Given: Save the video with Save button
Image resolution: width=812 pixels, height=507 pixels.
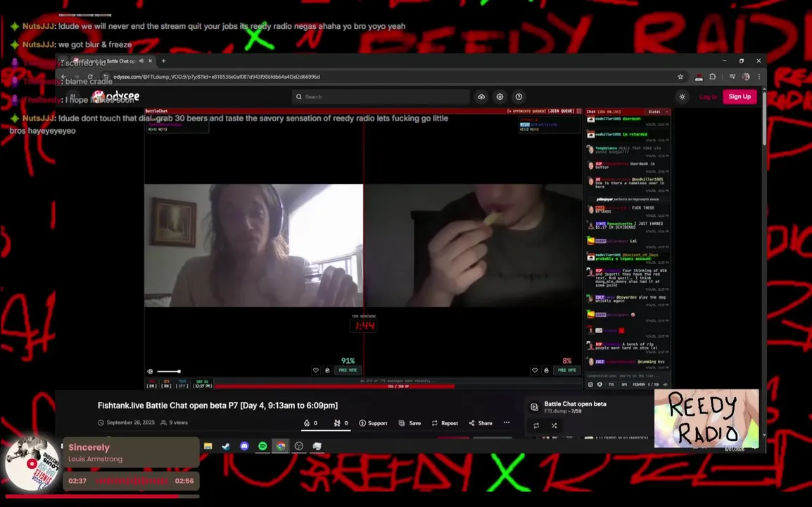Looking at the screenshot, I should tap(410, 423).
